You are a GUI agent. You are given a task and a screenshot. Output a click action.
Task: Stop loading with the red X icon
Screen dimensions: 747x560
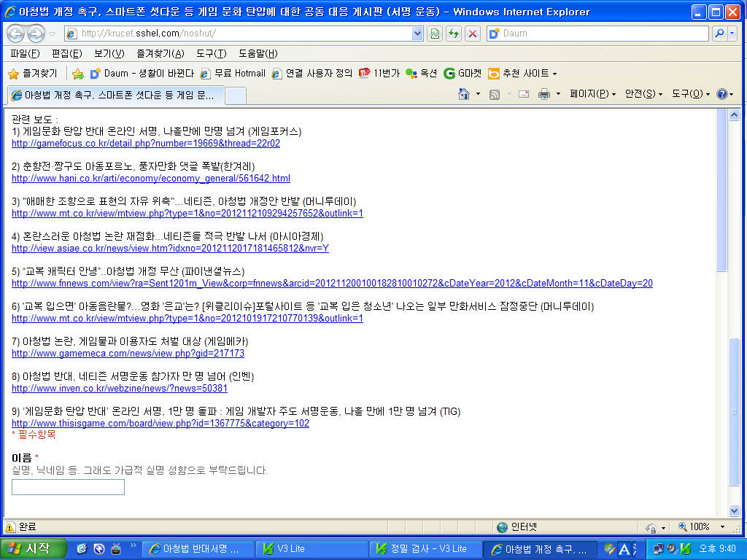472,34
